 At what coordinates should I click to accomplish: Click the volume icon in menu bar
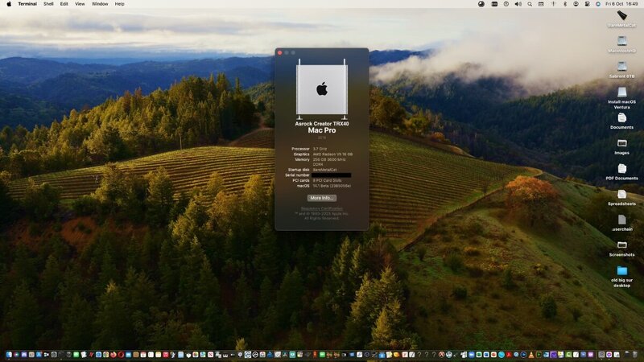pos(518,4)
